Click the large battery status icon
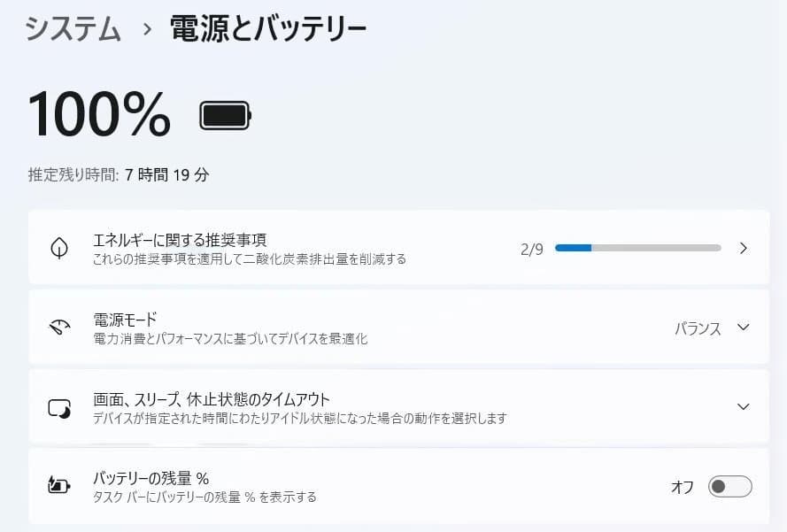 [x=224, y=114]
